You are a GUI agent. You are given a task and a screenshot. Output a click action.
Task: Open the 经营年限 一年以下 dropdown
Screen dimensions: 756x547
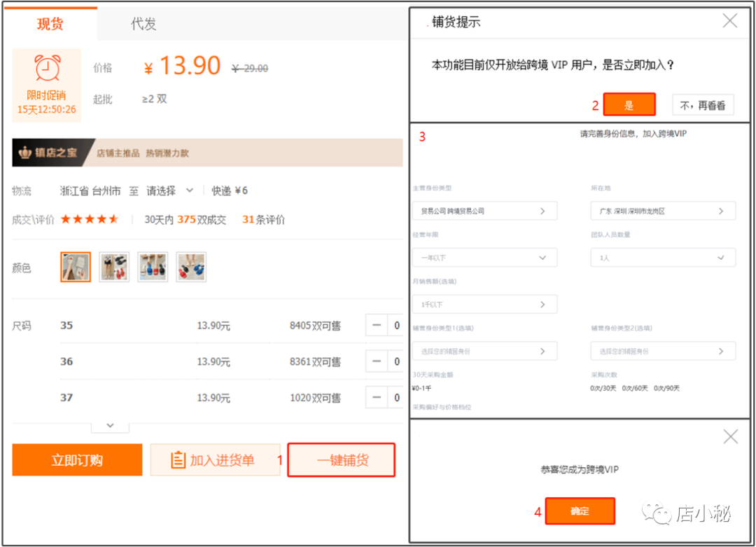[x=484, y=258]
